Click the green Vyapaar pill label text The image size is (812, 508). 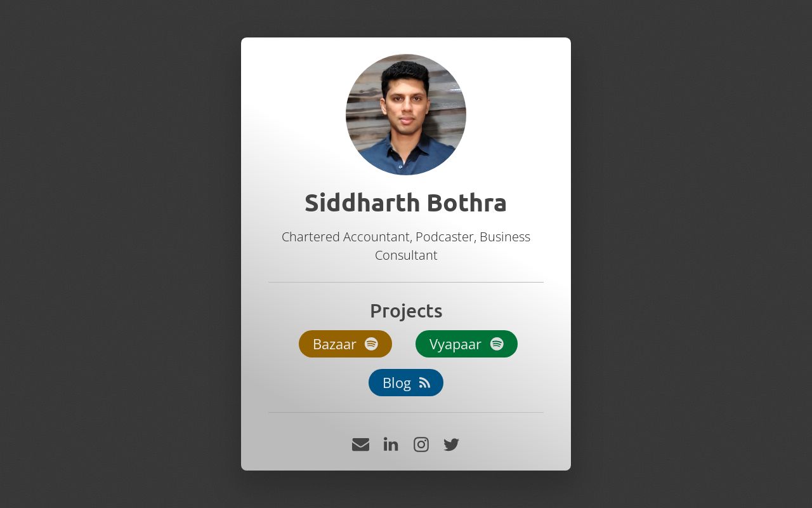(x=455, y=344)
